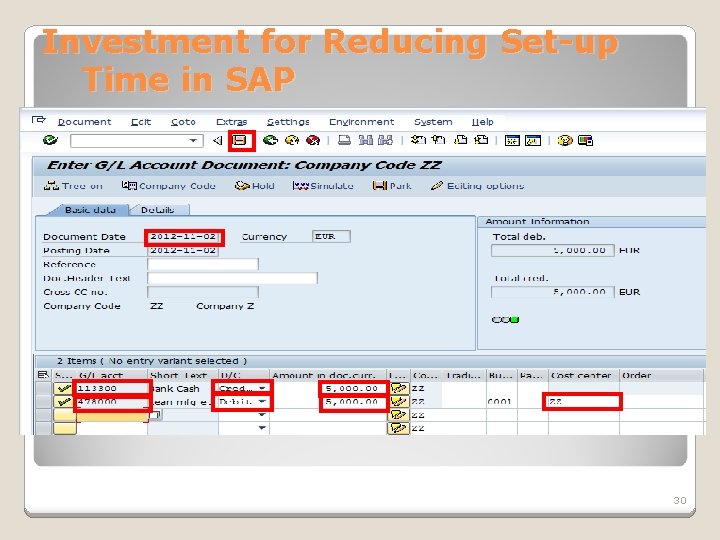The width and height of the screenshot is (720, 540).
Task: Open the Extras menu
Action: [231, 122]
